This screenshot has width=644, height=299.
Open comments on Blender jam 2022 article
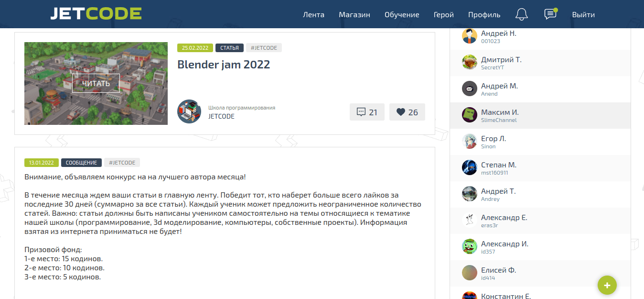tap(367, 111)
